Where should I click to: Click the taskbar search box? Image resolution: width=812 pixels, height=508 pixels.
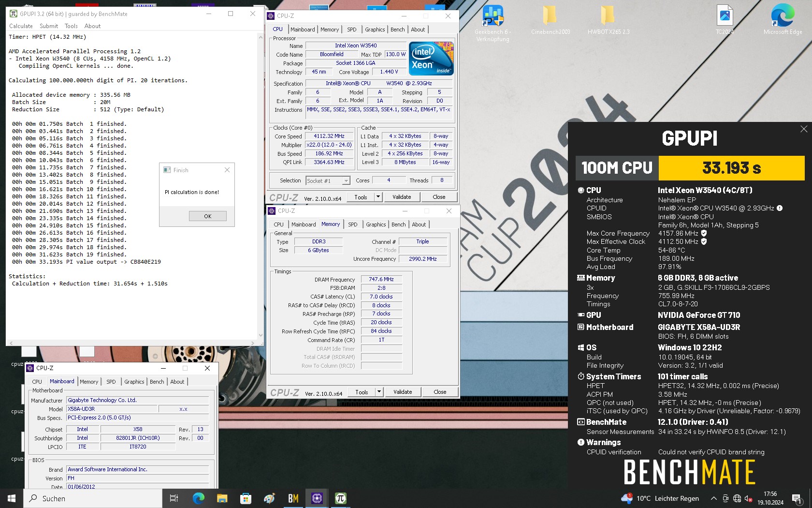click(93, 498)
